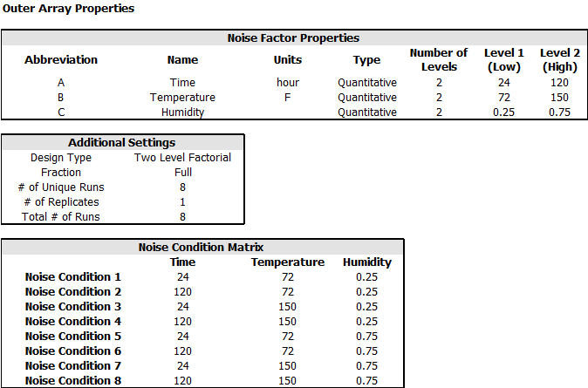The width and height of the screenshot is (588, 388).
Task: Click the Units cell showing hour
Action: coord(288,83)
